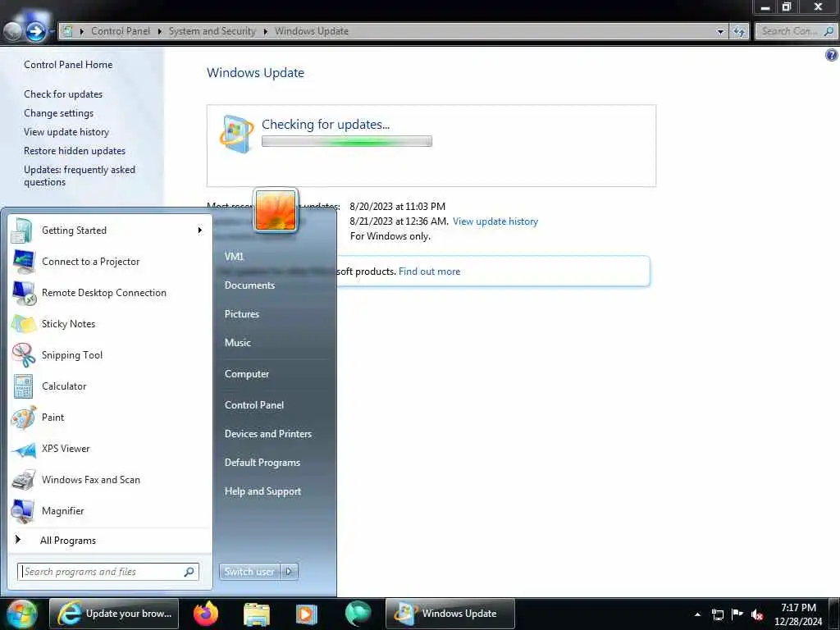Open Pictures from Start menu
This screenshot has width=840, height=630.
click(x=242, y=314)
